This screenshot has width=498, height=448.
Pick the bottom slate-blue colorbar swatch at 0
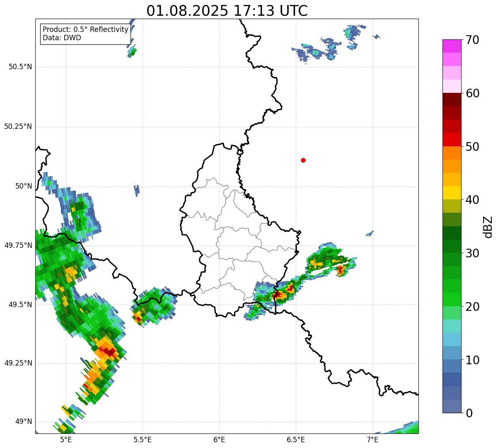(452, 406)
